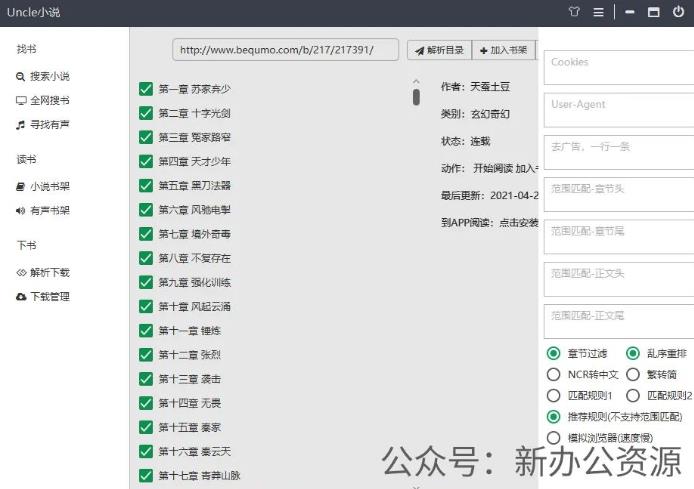Select 匹配规则1 radio button
694x489 pixels.
[553, 395]
